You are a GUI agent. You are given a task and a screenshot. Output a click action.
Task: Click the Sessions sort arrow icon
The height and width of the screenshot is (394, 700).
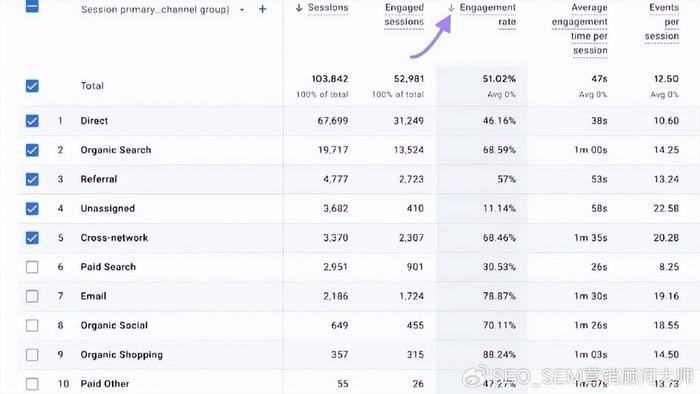(x=299, y=8)
